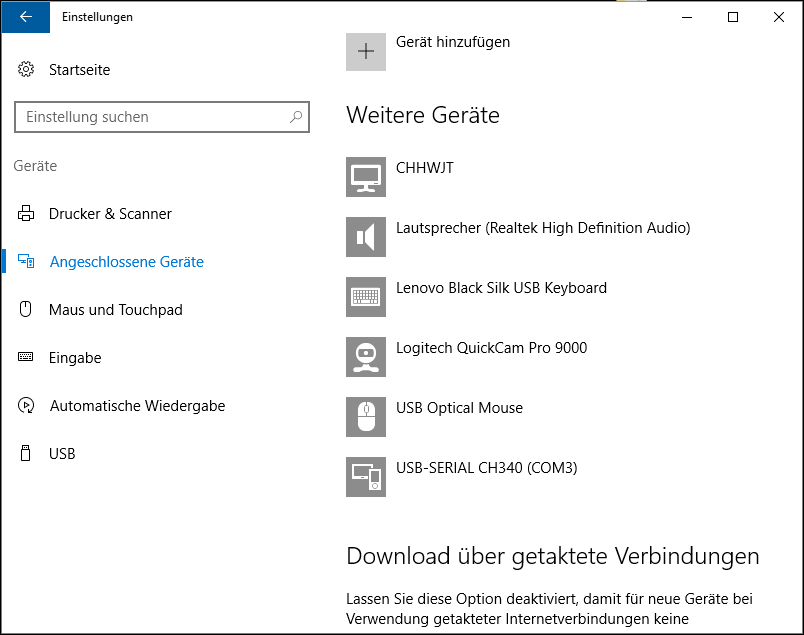This screenshot has height=635, width=804.
Task: Select the Logitech QuickCam webcam icon
Action: 366,357
